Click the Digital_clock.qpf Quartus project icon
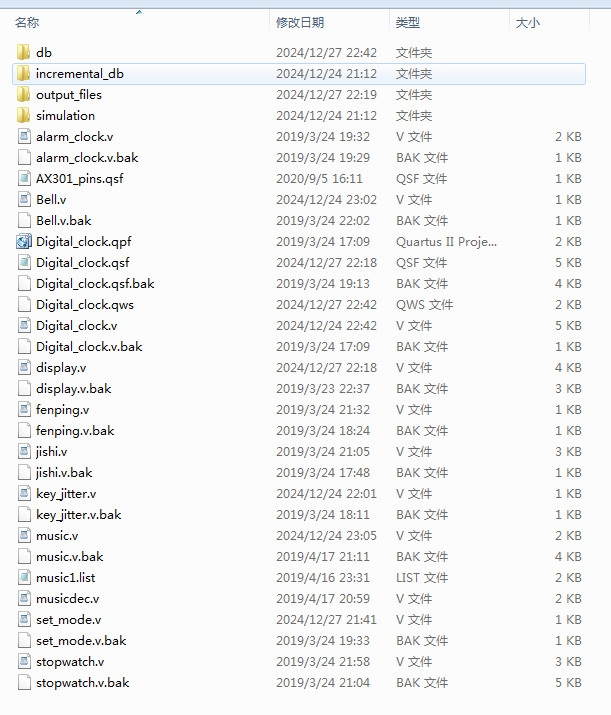 pyautogui.click(x=24, y=241)
